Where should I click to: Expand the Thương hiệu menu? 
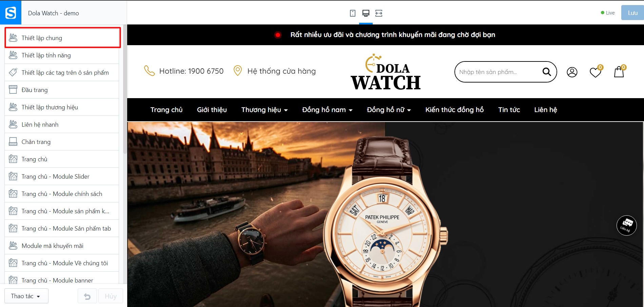coord(265,110)
